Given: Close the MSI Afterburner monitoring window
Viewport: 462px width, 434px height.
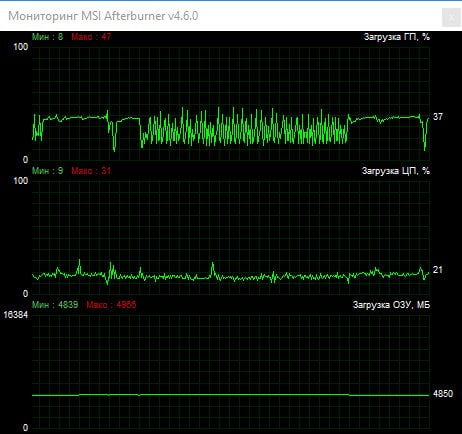Looking at the screenshot, I should [451, 17].
